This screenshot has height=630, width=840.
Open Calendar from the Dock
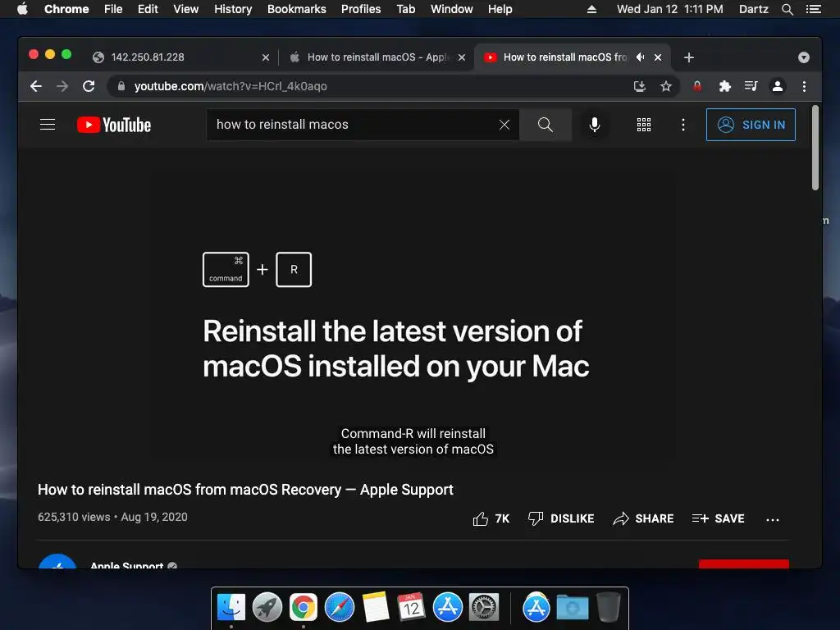(x=412, y=608)
